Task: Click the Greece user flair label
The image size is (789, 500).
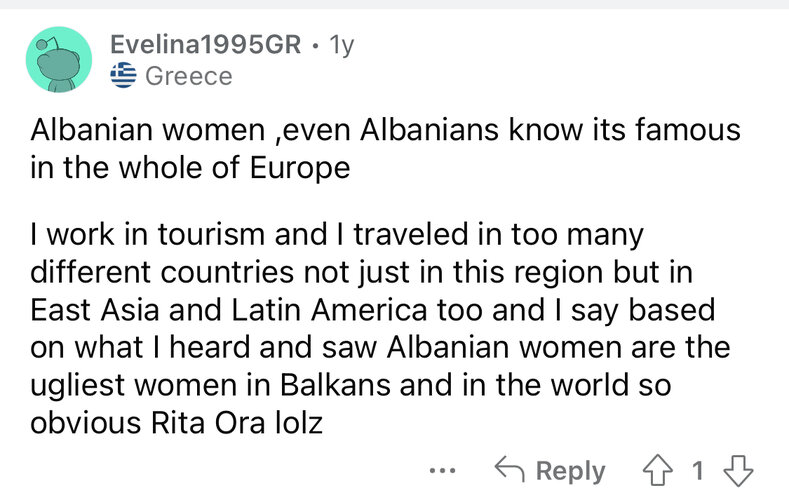Action: point(189,76)
